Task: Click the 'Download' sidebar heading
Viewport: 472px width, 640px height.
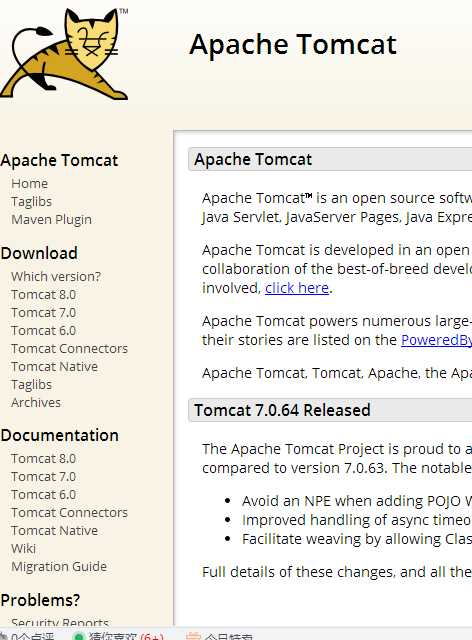Action: tap(39, 253)
